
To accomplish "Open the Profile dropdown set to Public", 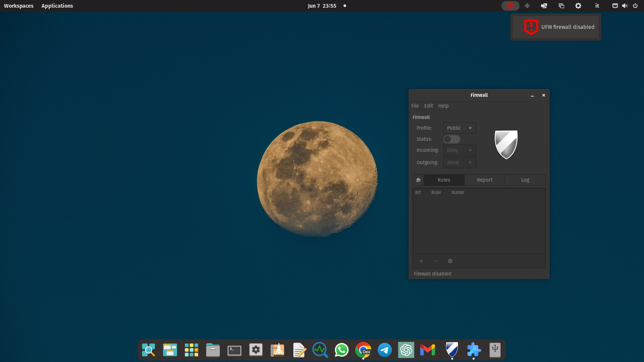I will pyautogui.click(x=459, y=128).
